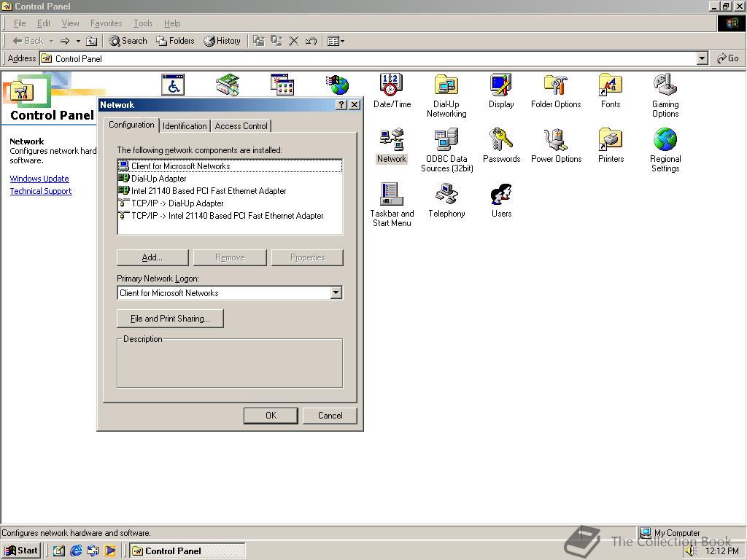The height and width of the screenshot is (560, 747).
Task: Open the Gaming Options icon
Action: (x=665, y=96)
